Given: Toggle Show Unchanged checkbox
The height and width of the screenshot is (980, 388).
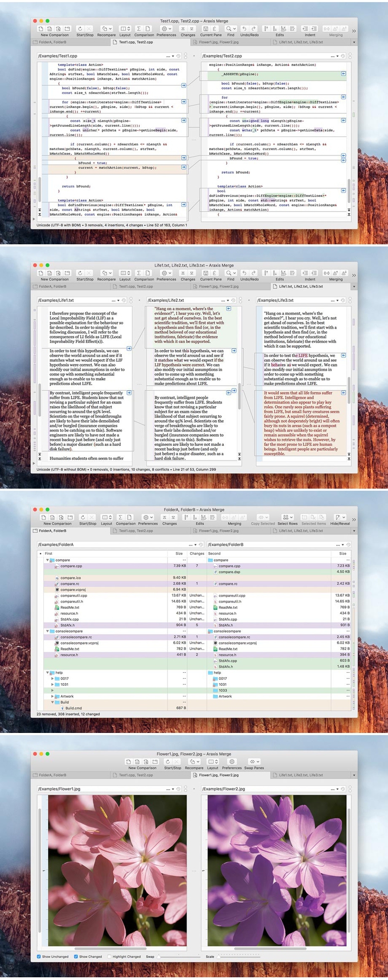Looking at the screenshot, I should coord(39,956).
